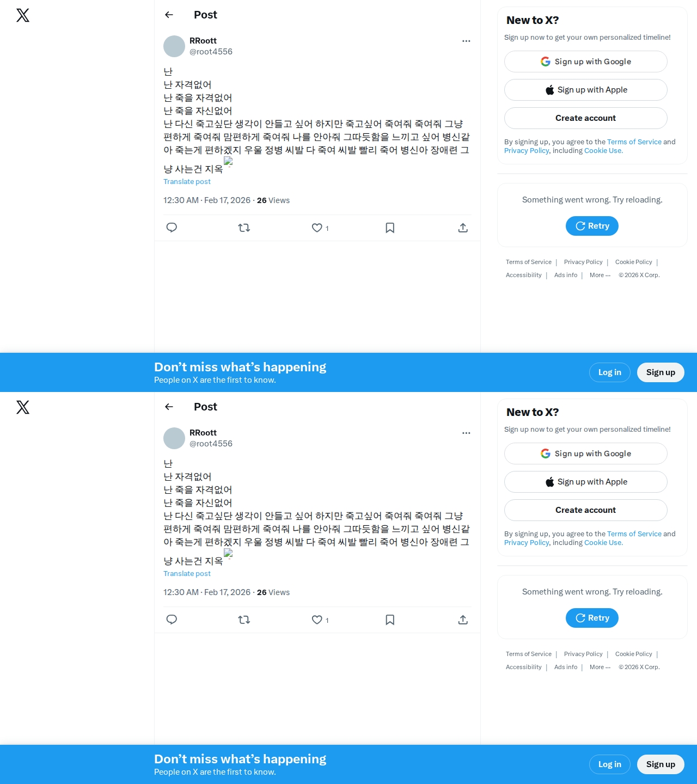Share the upper post via the share icon
Viewport: 697px width, 784px height.
(463, 228)
